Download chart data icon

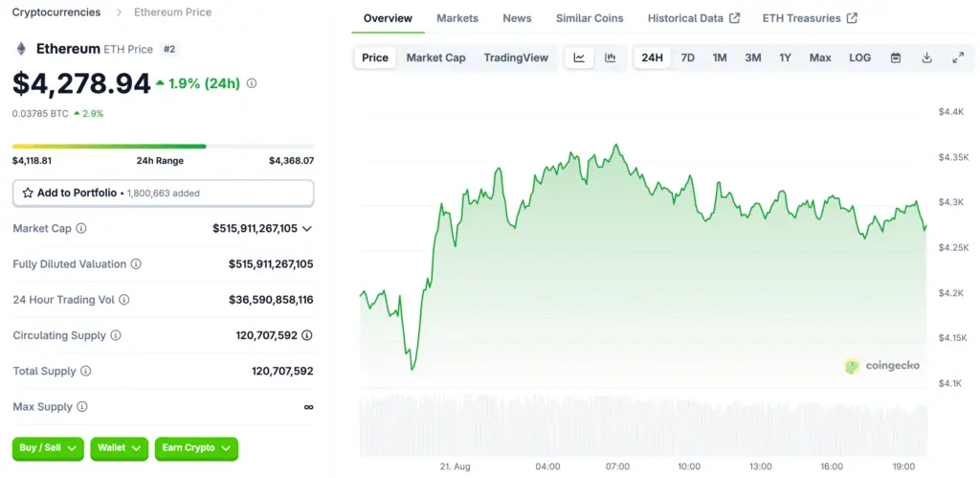(x=926, y=57)
